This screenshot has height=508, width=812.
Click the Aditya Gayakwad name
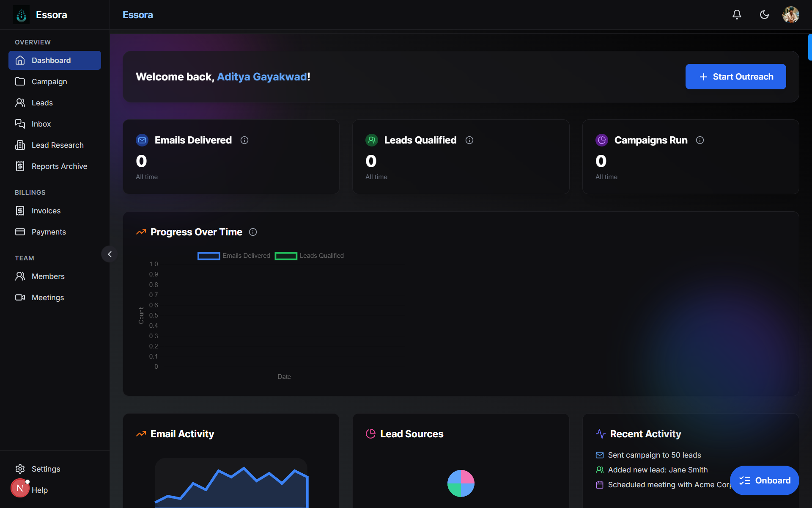262,77
